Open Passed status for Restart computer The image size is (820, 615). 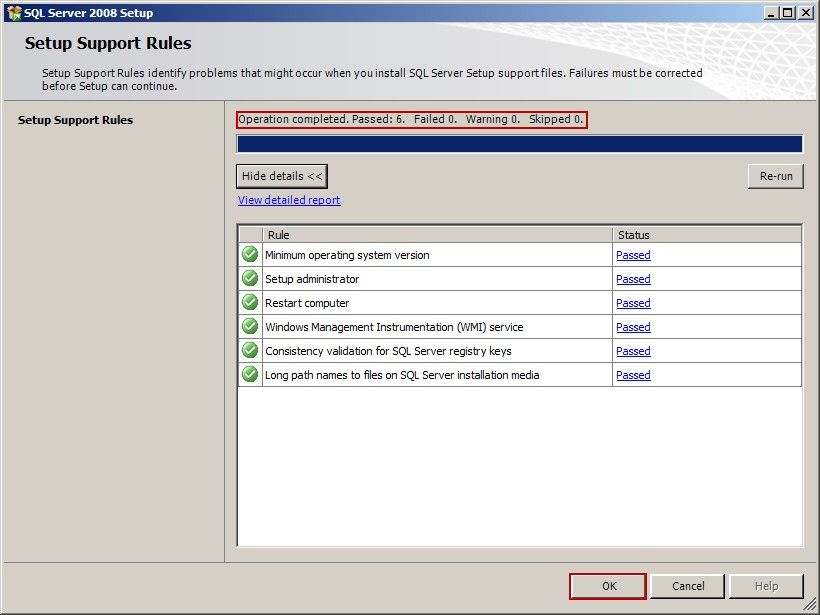pos(633,303)
